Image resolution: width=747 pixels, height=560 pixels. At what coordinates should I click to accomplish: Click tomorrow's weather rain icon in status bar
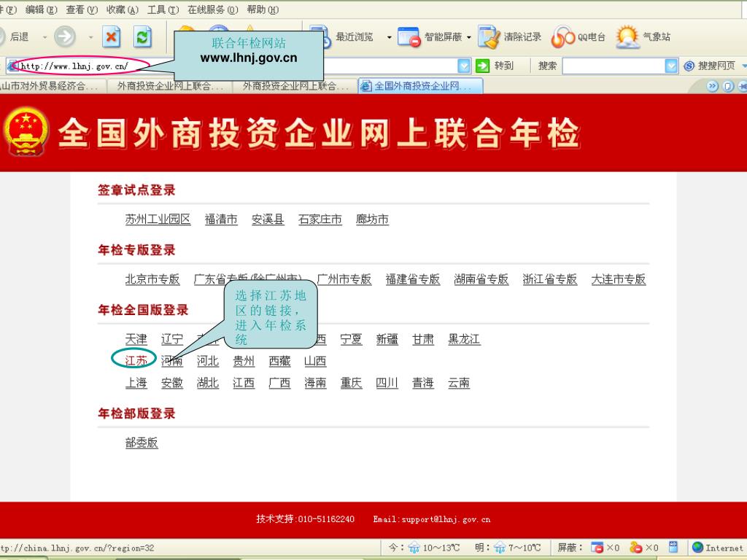pyautogui.click(x=500, y=548)
